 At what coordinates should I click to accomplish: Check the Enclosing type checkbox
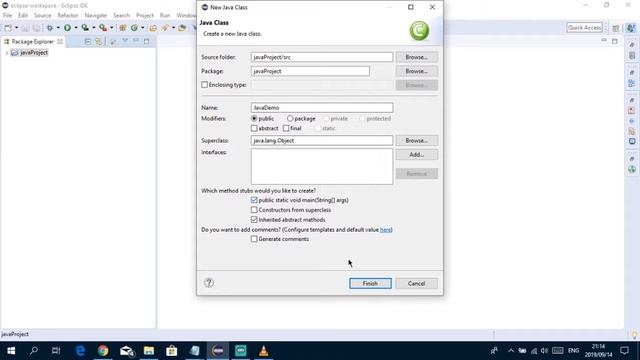coord(204,85)
